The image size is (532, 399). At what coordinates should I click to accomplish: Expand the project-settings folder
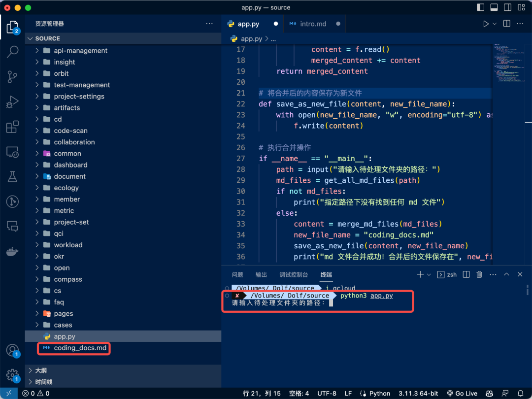123,97
